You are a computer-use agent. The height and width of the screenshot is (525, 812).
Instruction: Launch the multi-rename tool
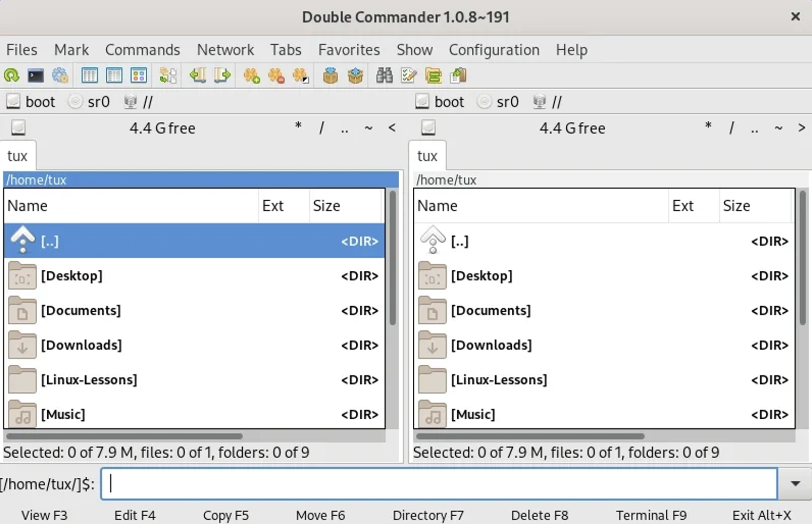pyautogui.click(x=408, y=75)
